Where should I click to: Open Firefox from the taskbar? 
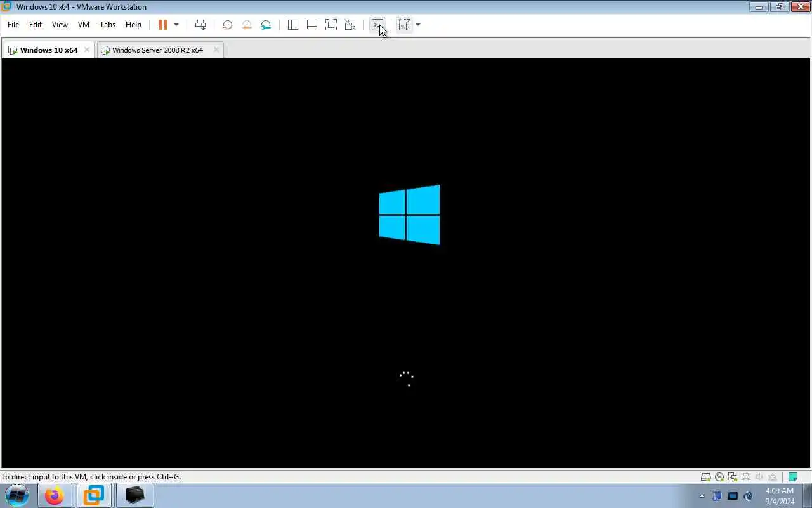click(55, 495)
